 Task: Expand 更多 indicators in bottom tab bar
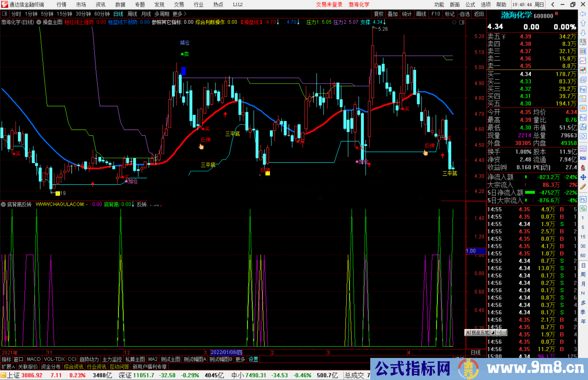[x=240, y=360]
